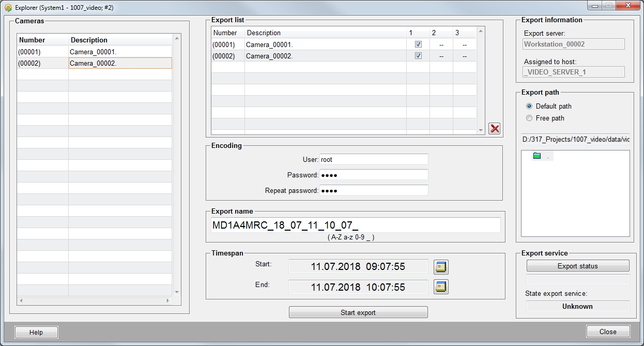
Task: Click the red X delete export entry icon
Action: click(495, 129)
